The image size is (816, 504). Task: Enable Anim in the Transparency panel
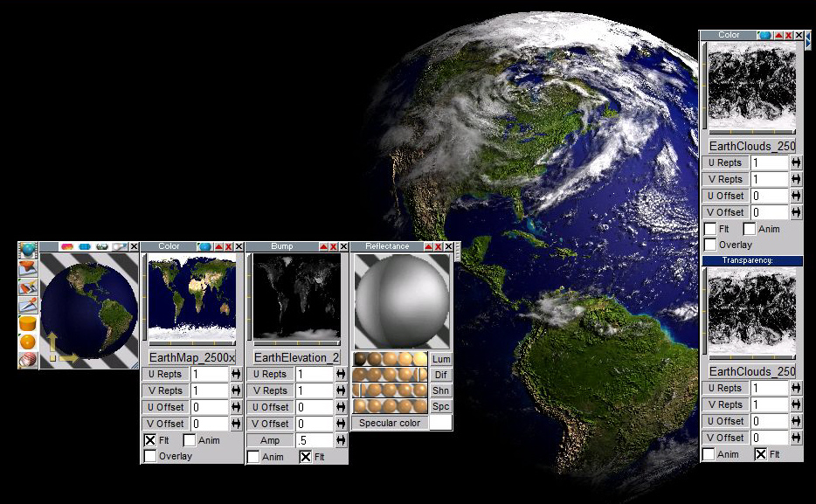[x=709, y=454]
